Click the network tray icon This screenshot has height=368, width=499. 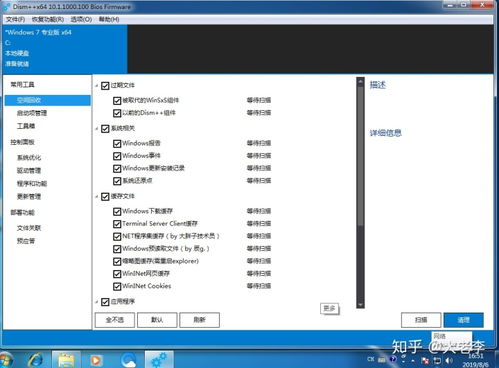point(437,360)
